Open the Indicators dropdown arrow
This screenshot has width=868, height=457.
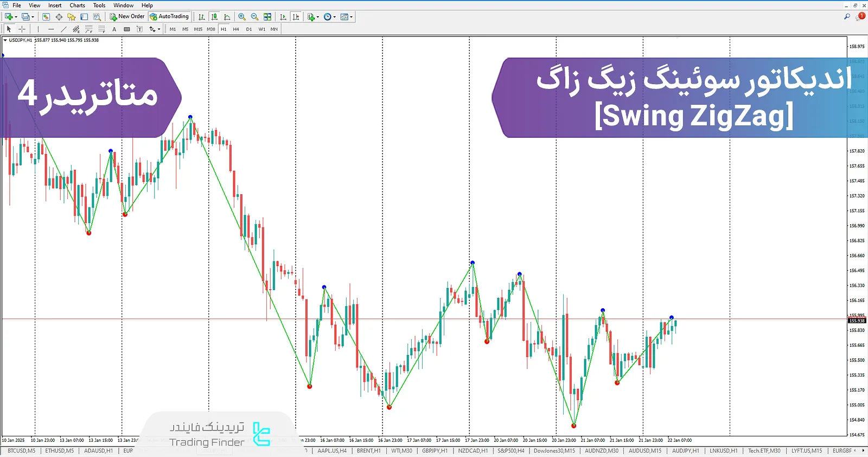[x=318, y=17]
